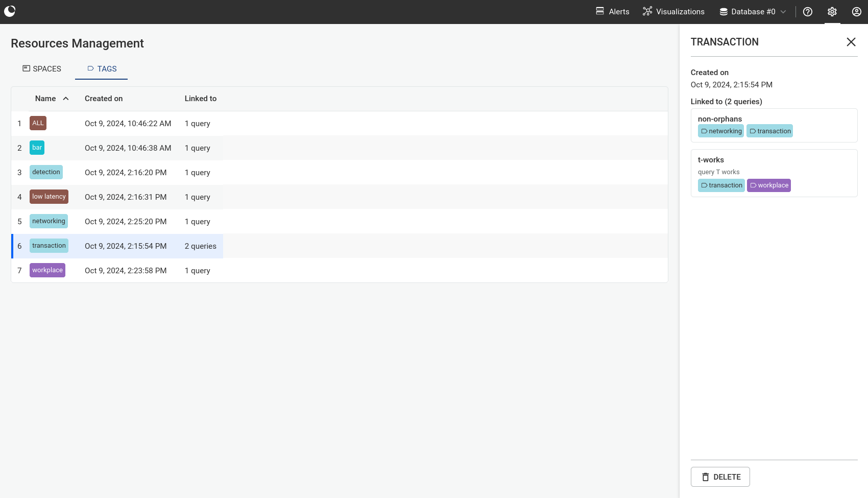This screenshot has width=868, height=498.
Task: Select the workplace tag in row 7
Action: tap(47, 270)
